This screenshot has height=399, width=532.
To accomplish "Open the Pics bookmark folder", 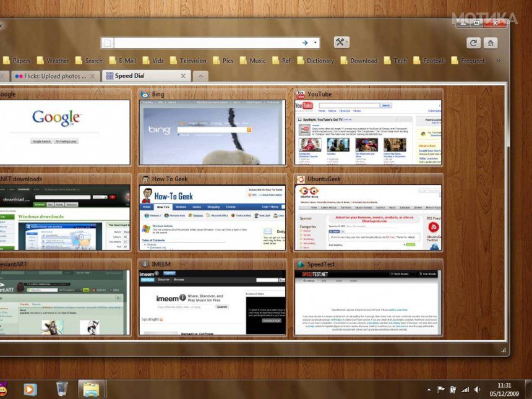I will pos(223,61).
